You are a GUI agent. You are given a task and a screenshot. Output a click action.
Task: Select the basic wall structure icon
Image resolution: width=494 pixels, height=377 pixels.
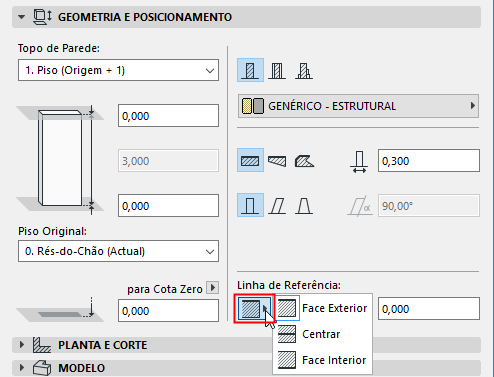pyautogui.click(x=250, y=70)
